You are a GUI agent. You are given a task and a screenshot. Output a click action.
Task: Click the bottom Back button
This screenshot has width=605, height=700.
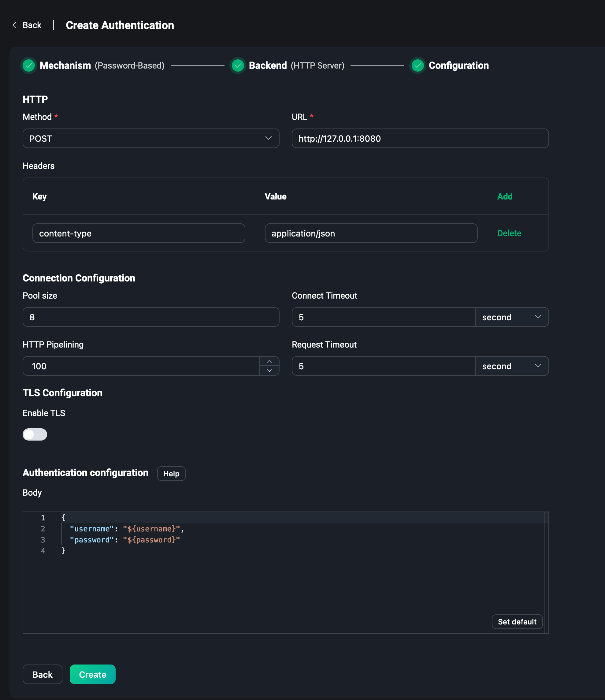click(x=43, y=674)
